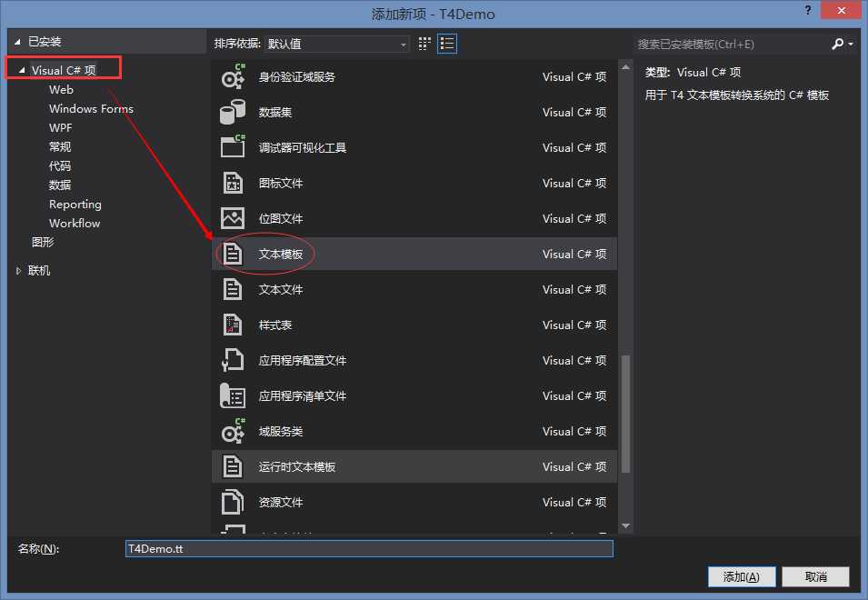Select the 文本模板 template name

pos(281,254)
